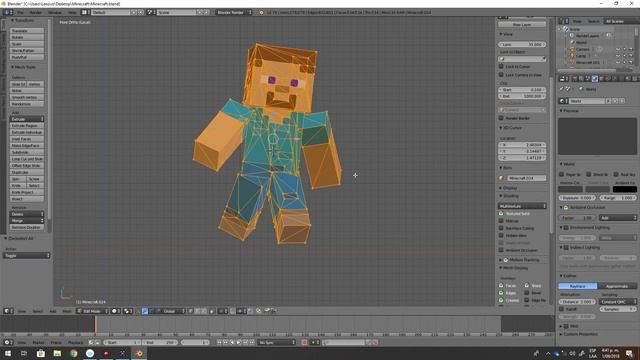Click the Lamp object icon in outliner
640x360 pixels.
(x=572, y=56)
